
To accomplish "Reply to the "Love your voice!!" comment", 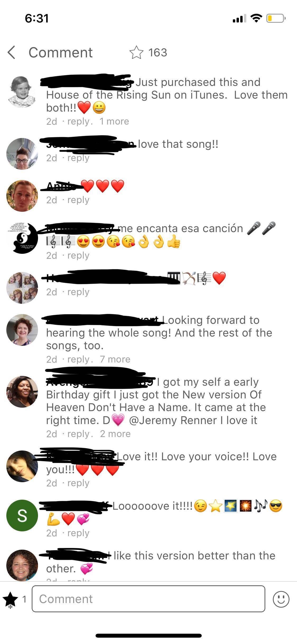I will click(78, 483).
